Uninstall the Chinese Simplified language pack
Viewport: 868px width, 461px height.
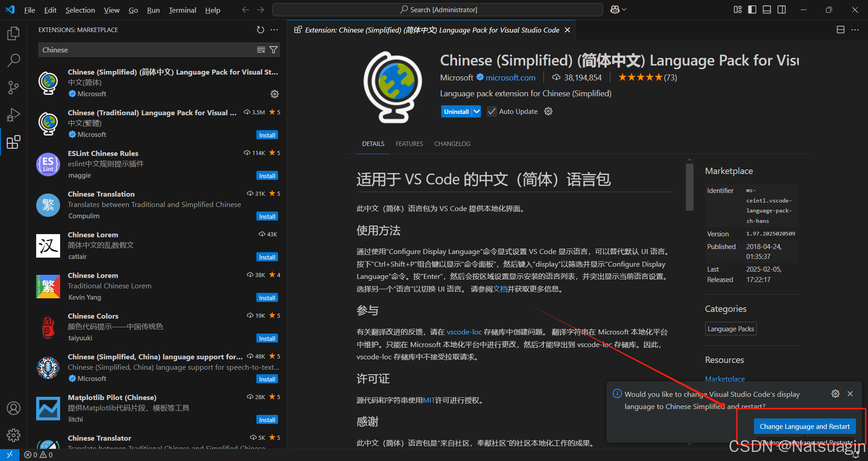click(x=456, y=111)
